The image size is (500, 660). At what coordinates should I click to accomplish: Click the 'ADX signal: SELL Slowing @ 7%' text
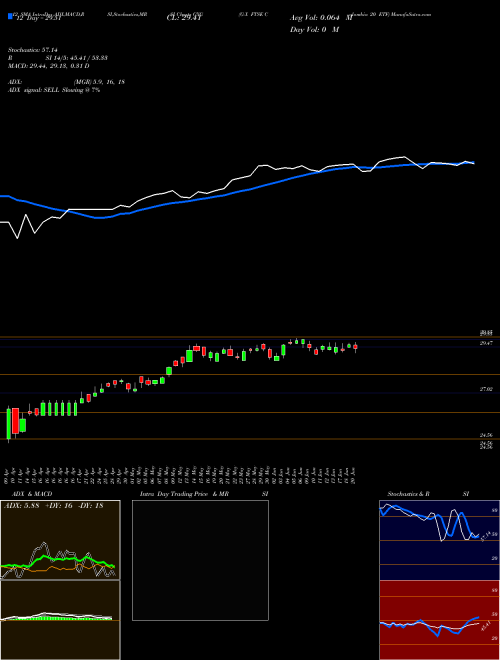pos(54,90)
